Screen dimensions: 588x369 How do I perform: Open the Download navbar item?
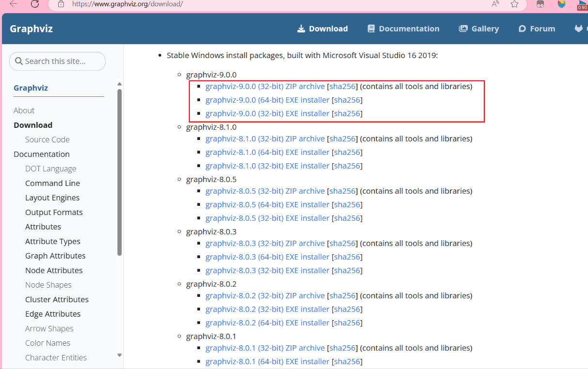point(323,29)
